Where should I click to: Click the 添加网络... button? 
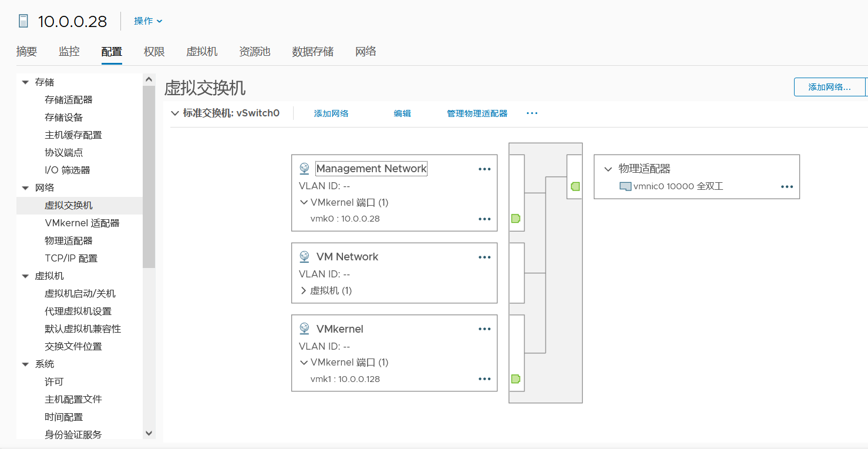(829, 87)
